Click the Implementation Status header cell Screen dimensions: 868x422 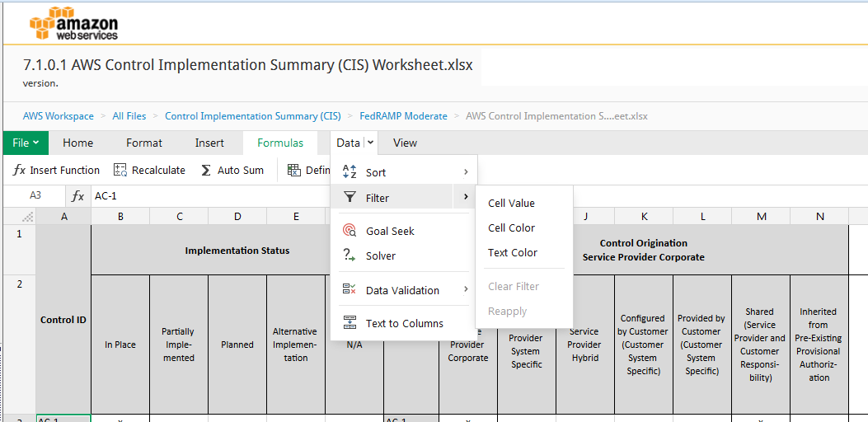coord(237,250)
